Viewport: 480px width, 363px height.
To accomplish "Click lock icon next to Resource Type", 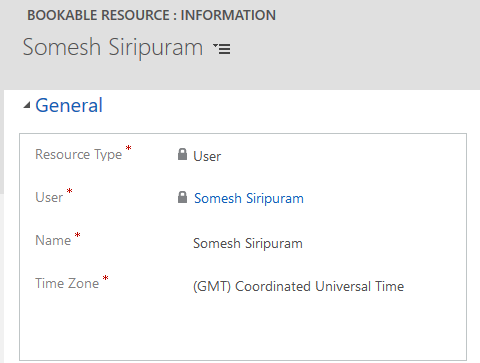I will 182,154.
